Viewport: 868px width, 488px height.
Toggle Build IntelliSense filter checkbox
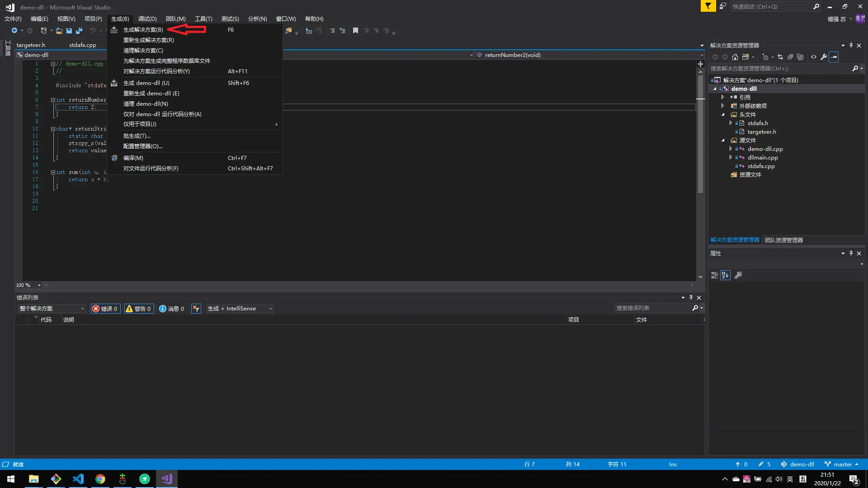232,308
